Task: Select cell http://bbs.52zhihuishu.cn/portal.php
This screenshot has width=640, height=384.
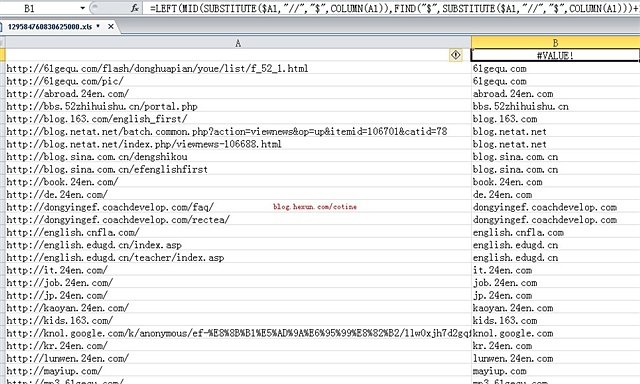Action: 238,106
